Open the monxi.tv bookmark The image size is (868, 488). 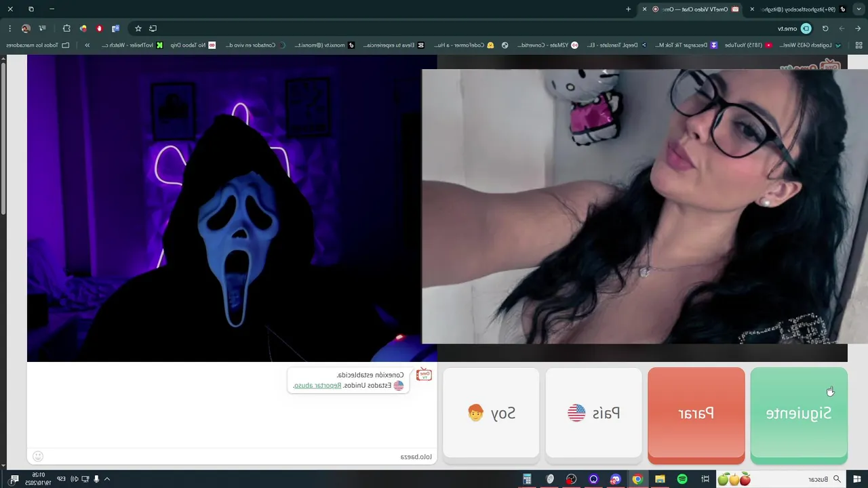(324, 45)
